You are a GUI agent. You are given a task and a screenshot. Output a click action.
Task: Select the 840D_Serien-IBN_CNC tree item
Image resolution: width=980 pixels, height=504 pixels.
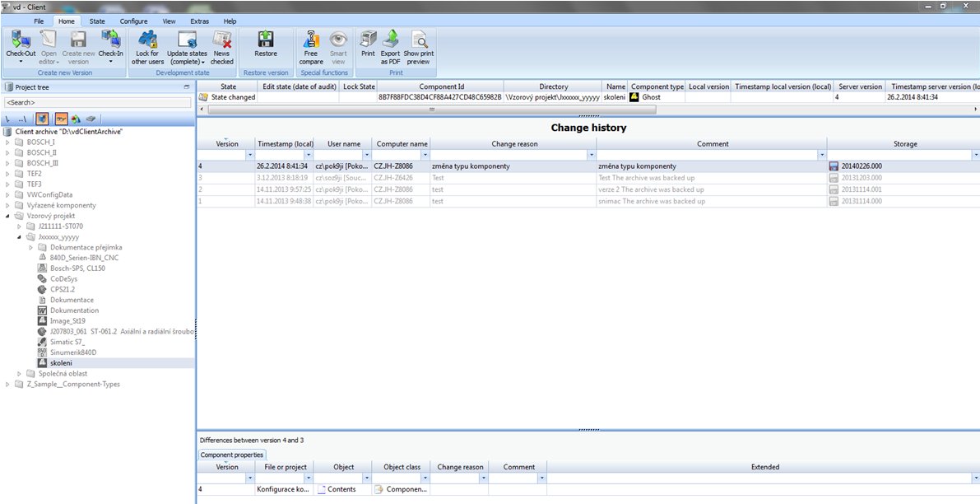[x=85, y=258]
